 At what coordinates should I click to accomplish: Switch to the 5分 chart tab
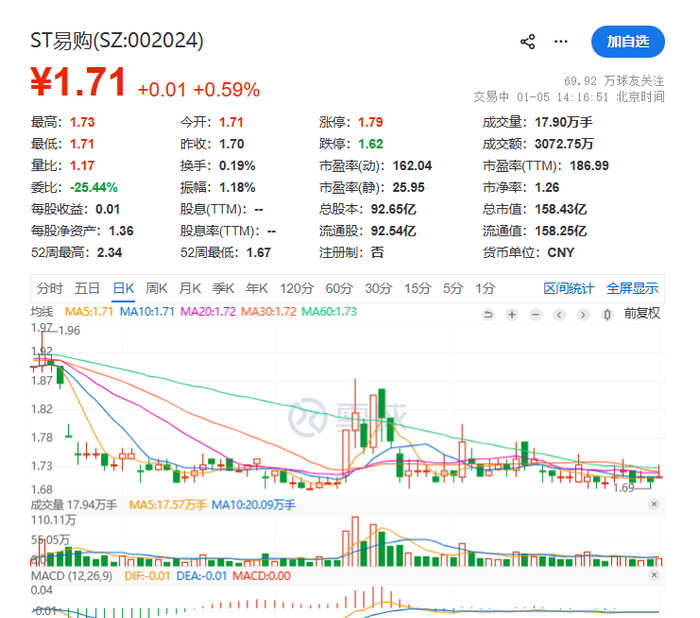[453, 288]
